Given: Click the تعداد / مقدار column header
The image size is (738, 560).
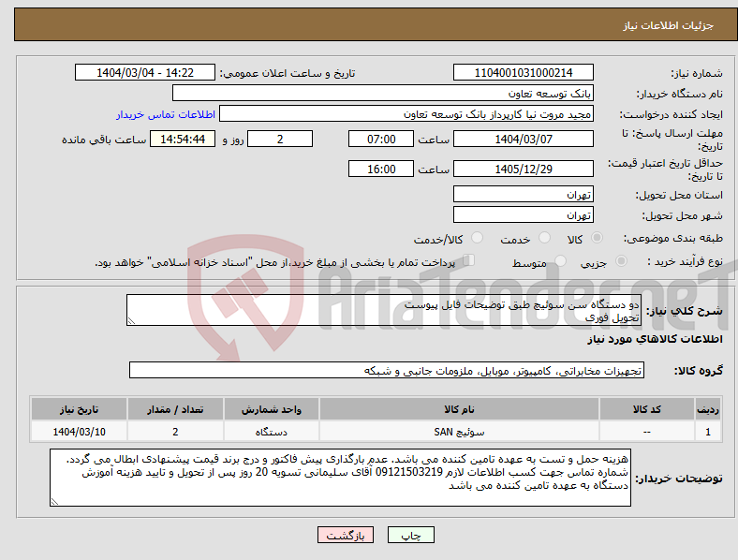Looking at the screenshot, I should [175, 409].
